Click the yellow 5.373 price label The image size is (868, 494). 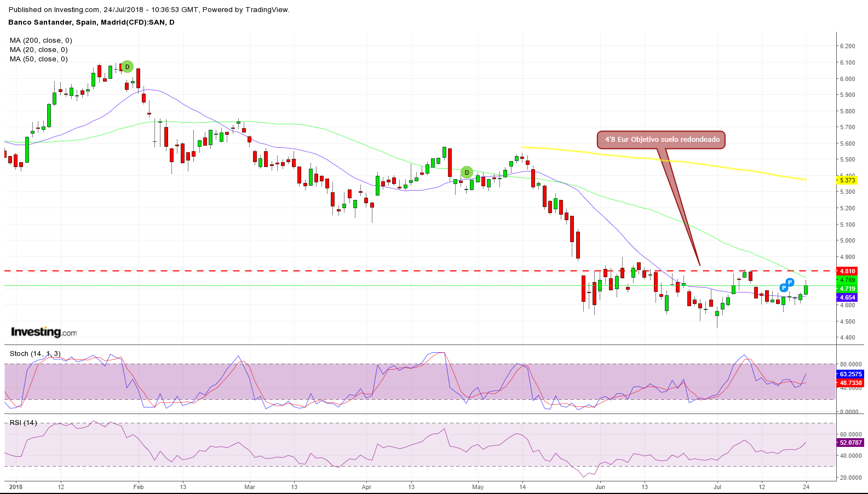point(847,180)
